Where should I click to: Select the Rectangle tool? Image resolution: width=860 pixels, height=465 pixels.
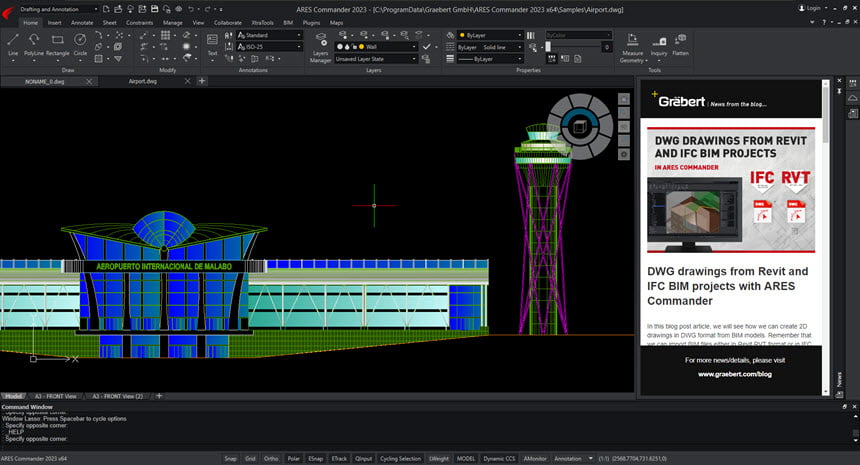point(57,44)
